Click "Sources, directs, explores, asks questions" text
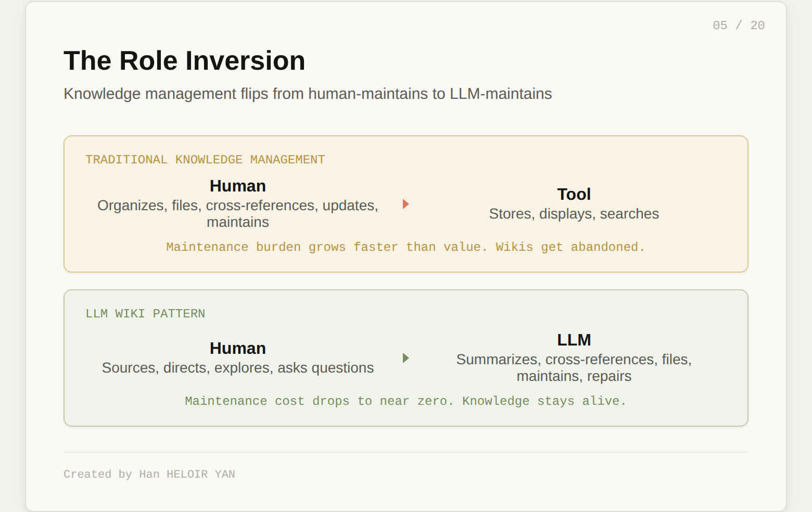Screen dimensions: 812x512 (x=238, y=368)
